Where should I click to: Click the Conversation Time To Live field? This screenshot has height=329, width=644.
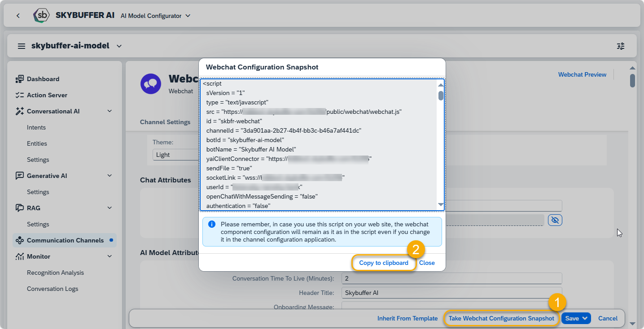(x=451, y=278)
